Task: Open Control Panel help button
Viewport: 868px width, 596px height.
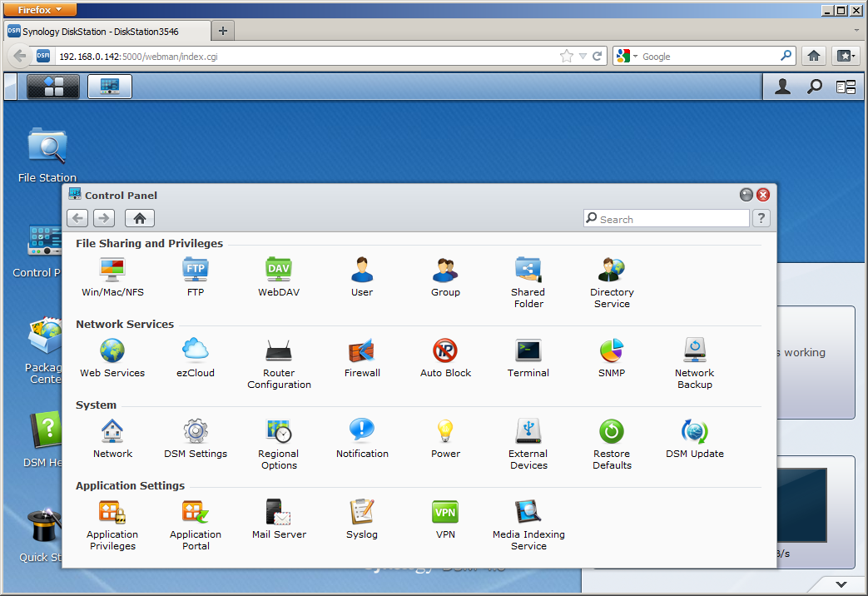Action: point(761,218)
